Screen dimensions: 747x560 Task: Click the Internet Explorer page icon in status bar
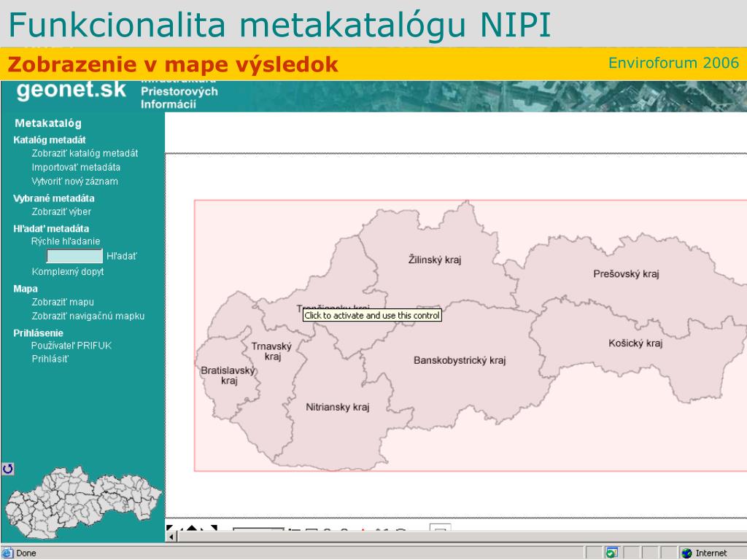(x=7, y=553)
